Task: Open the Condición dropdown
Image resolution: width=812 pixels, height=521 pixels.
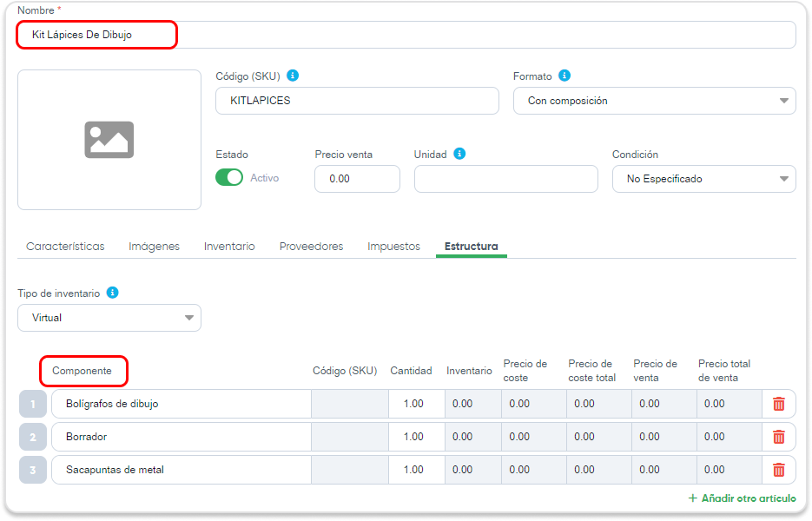Action: [x=703, y=179]
